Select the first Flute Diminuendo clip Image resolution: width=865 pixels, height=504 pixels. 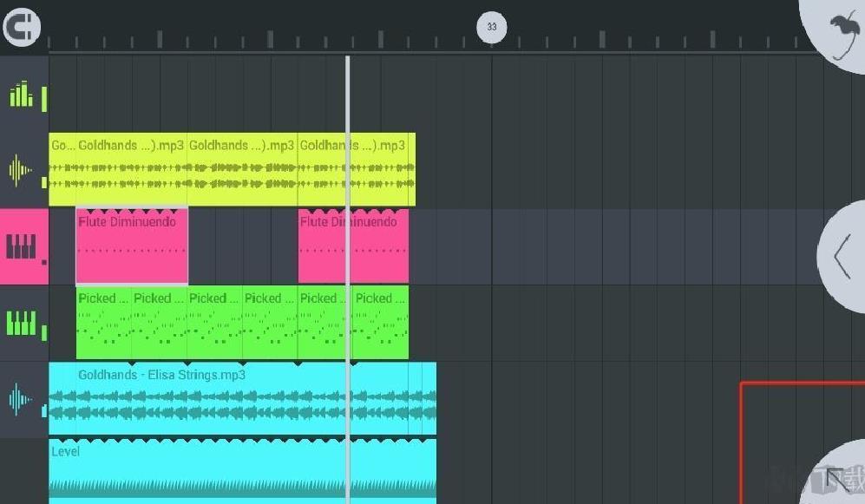click(x=132, y=246)
